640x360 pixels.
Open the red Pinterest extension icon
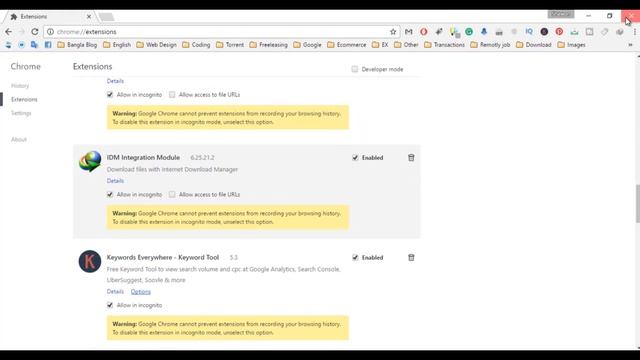[x=559, y=31]
